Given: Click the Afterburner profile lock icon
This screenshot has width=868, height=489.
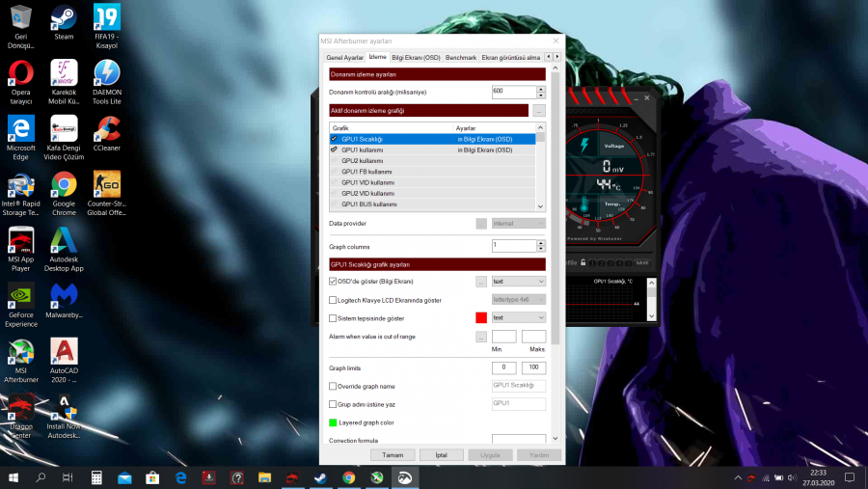Looking at the screenshot, I should click(x=583, y=262).
